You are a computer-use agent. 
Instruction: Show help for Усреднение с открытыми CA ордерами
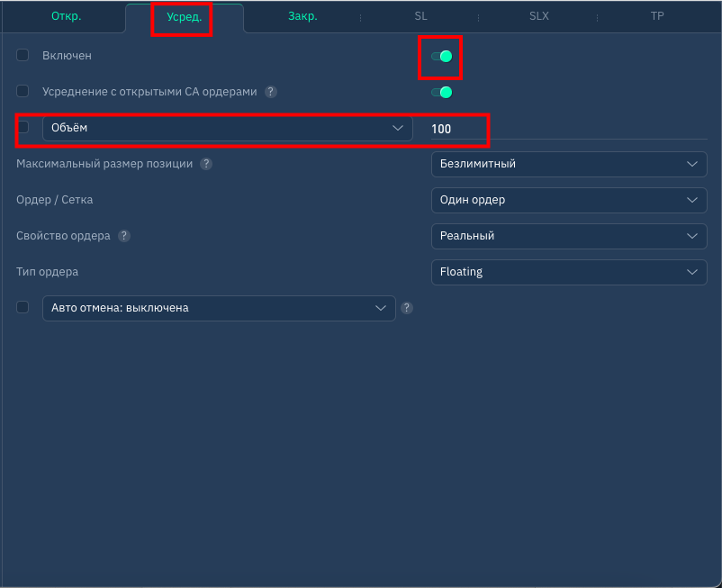[271, 92]
